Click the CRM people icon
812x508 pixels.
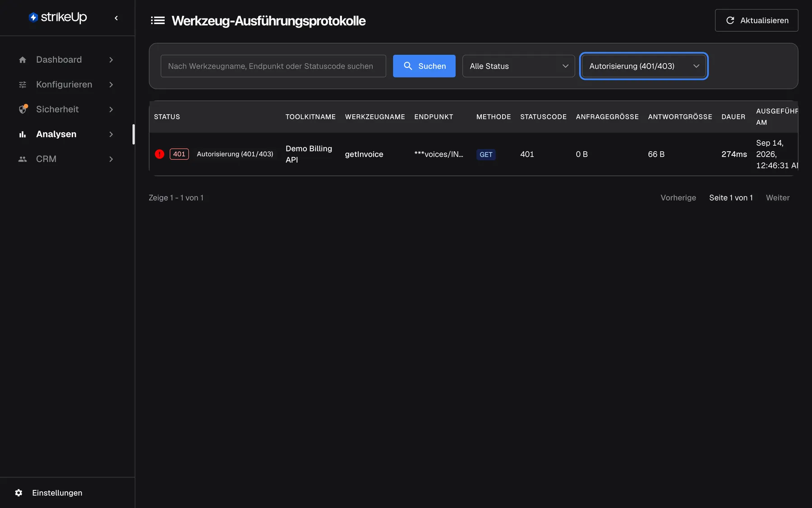(x=23, y=159)
